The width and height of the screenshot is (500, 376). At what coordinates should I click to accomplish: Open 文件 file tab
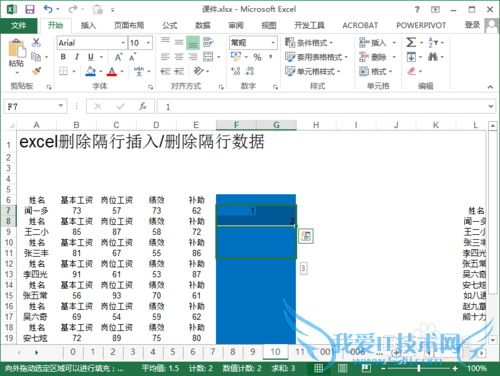tap(18, 25)
